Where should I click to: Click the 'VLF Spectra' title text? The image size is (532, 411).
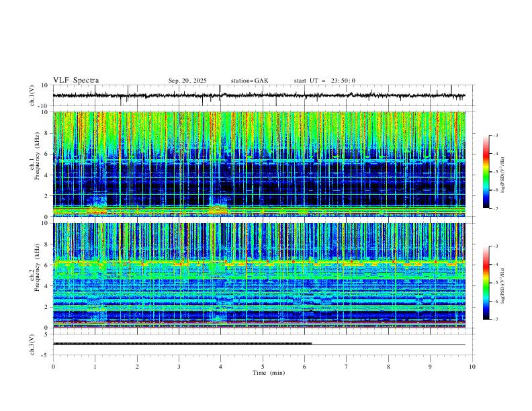click(x=76, y=81)
